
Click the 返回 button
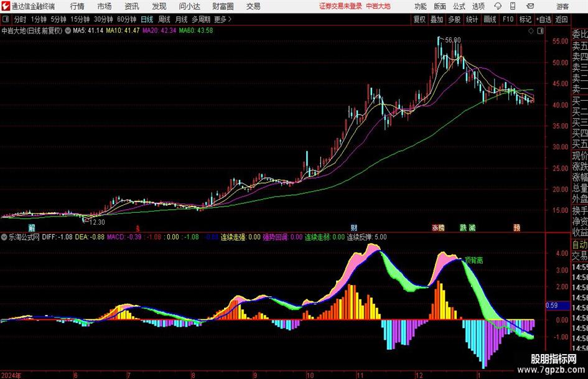[x=561, y=19]
